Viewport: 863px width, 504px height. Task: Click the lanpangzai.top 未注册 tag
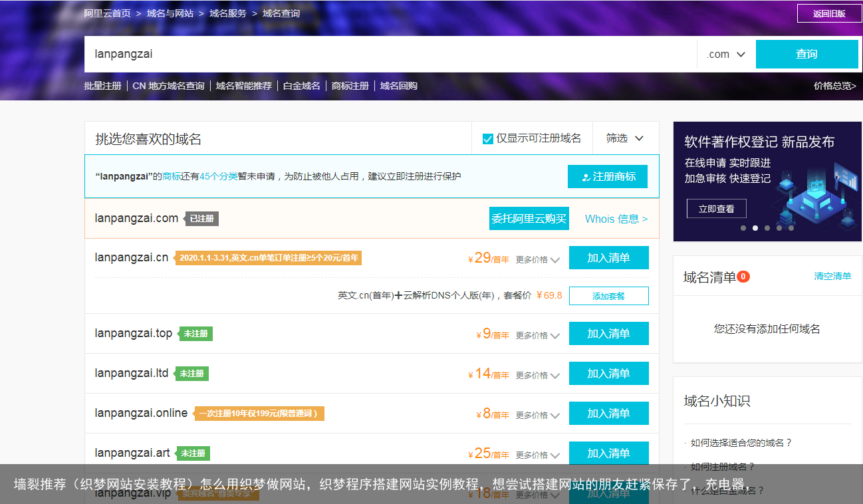tap(195, 334)
